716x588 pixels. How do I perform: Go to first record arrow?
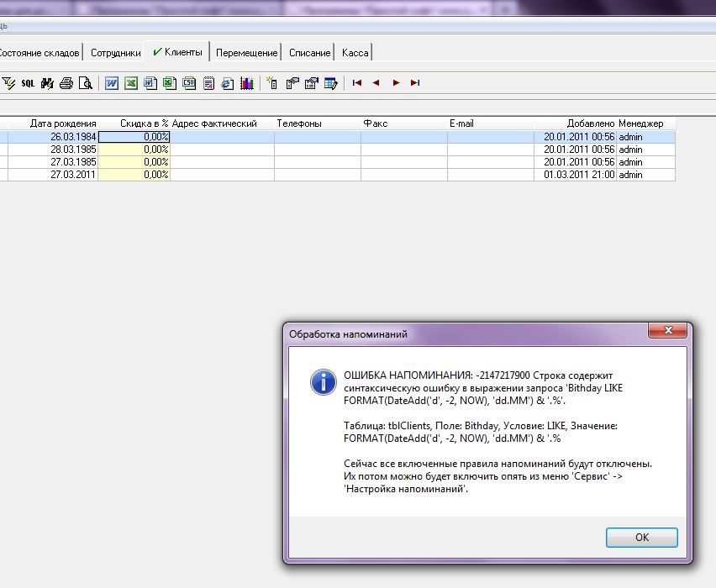(x=357, y=83)
